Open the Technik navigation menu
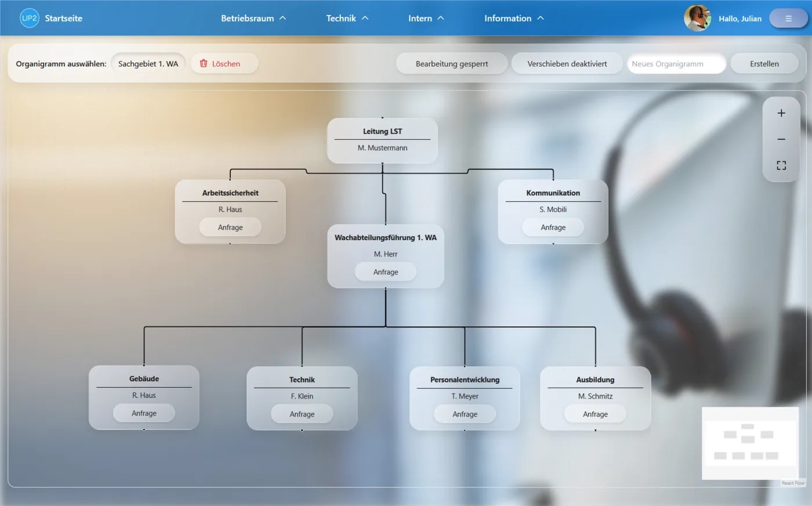The width and height of the screenshot is (812, 506). point(347,18)
